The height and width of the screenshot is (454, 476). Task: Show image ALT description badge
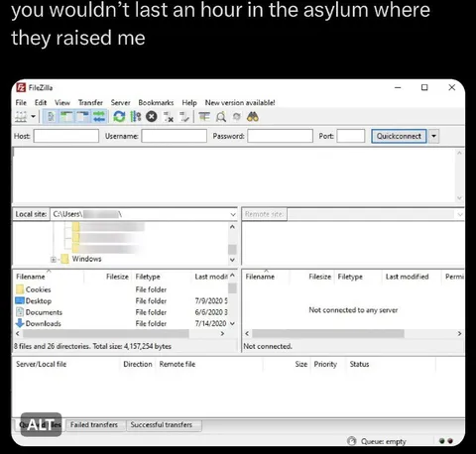coord(41,424)
